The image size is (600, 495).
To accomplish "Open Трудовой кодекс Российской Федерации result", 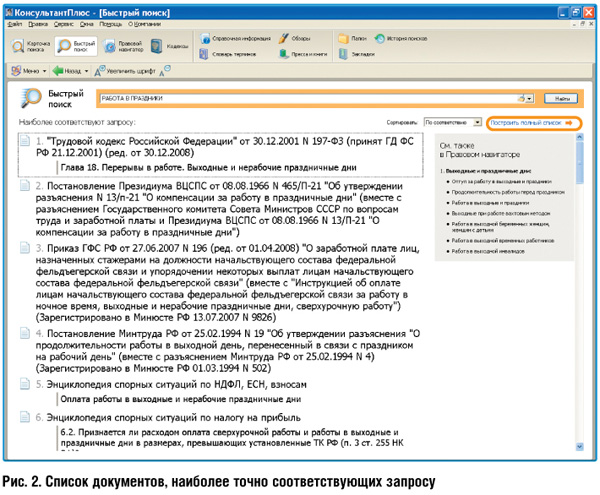I will (x=225, y=147).
